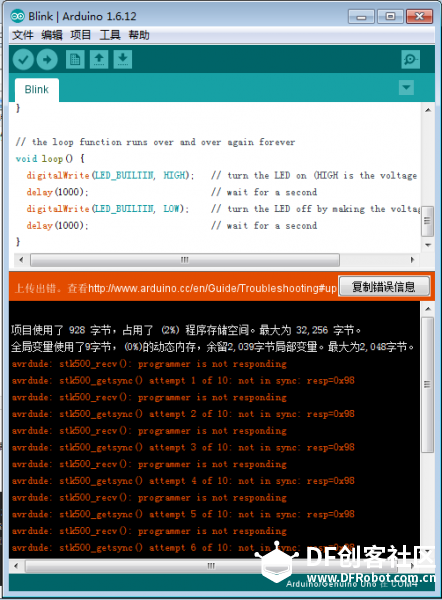Click editor vertical scrollbar down arrow
This screenshot has height=600, width=442.
click(428, 245)
